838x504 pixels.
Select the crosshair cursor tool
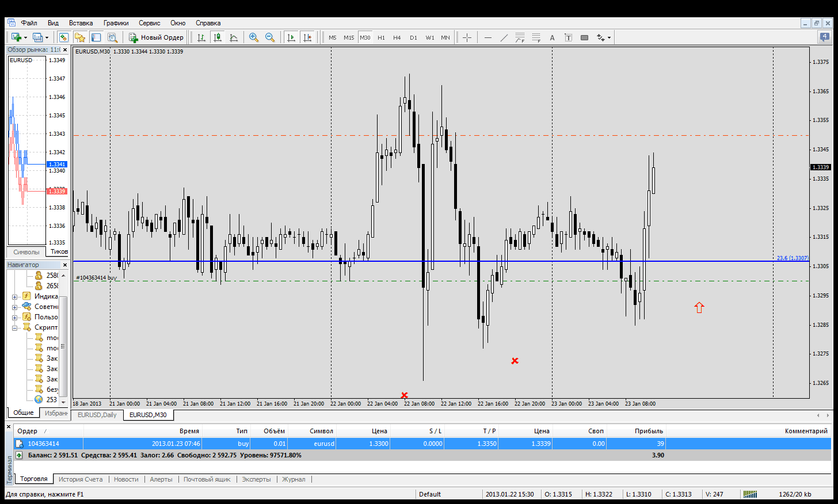click(x=467, y=37)
